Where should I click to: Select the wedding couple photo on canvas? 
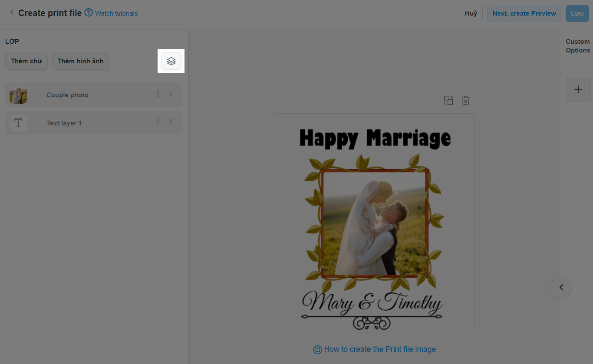coord(374,223)
